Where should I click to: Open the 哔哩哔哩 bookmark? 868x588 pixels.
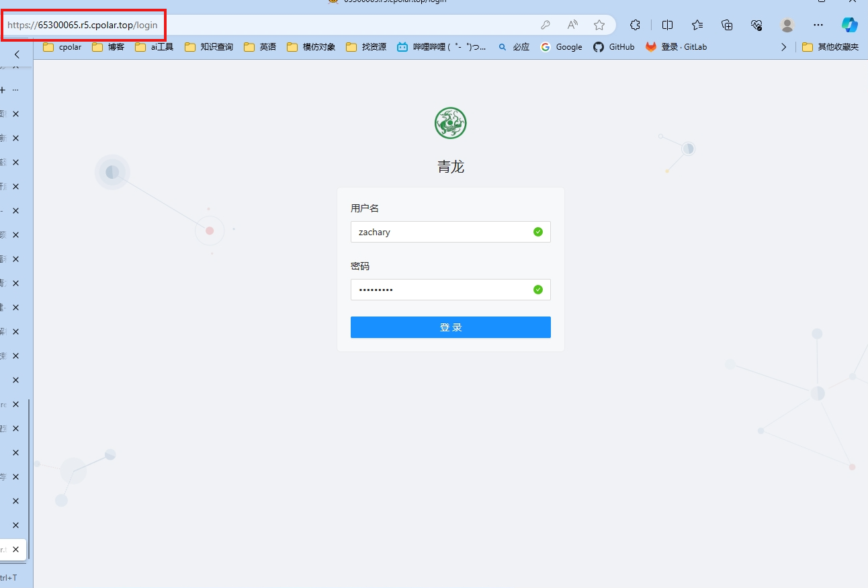(441, 47)
